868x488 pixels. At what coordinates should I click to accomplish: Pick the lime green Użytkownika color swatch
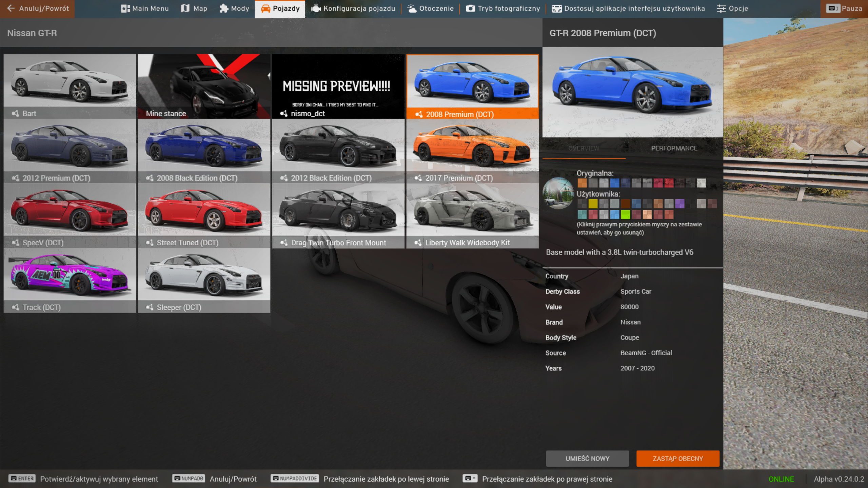626,215
